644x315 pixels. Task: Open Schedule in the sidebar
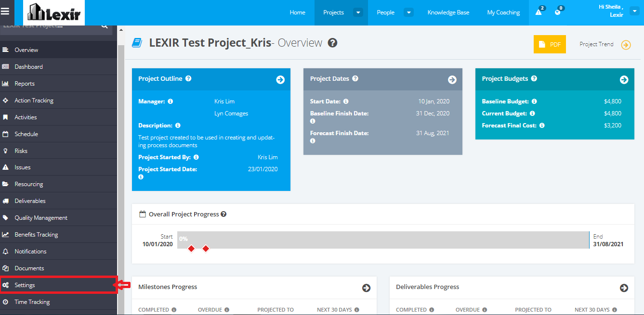coord(58,134)
